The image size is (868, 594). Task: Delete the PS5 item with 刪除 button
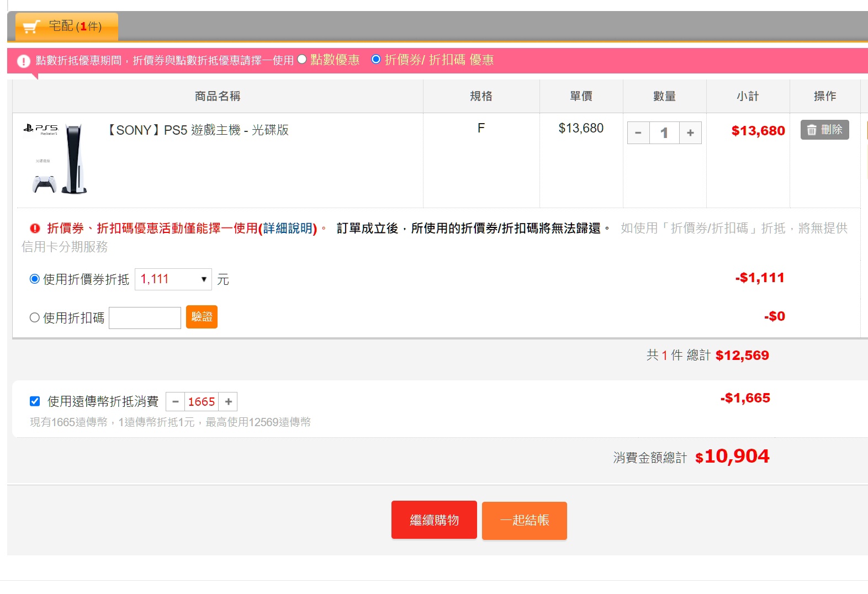click(825, 130)
